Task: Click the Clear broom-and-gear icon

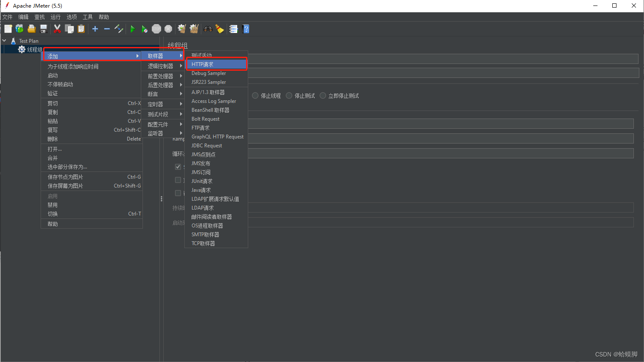Action: [x=182, y=29]
